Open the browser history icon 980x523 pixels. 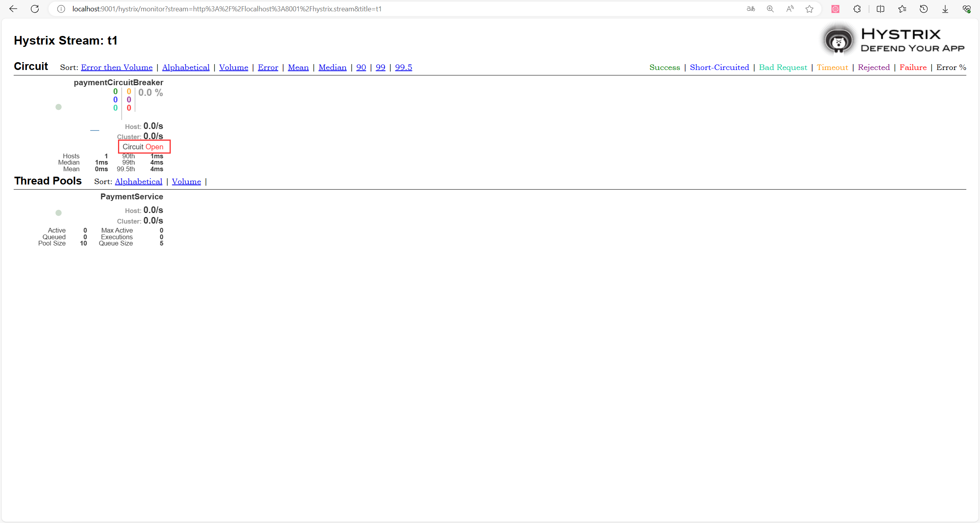click(924, 9)
